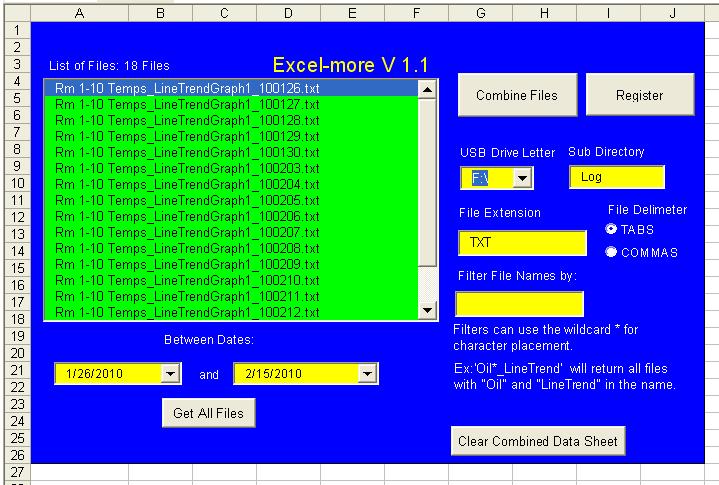Viewport: 719px width, 485px height.
Task: Open the USB Drive Letter dropdown arrow
Action: [523, 178]
